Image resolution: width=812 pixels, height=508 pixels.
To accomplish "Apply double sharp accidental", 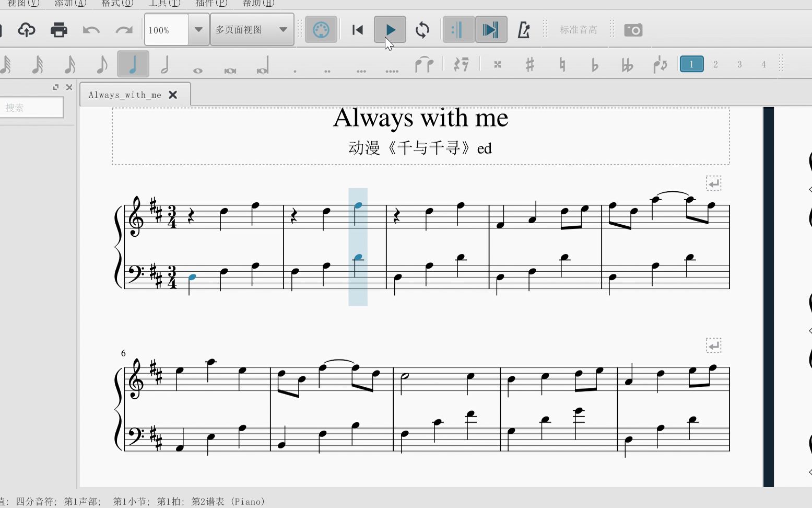I will coord(498,64).
